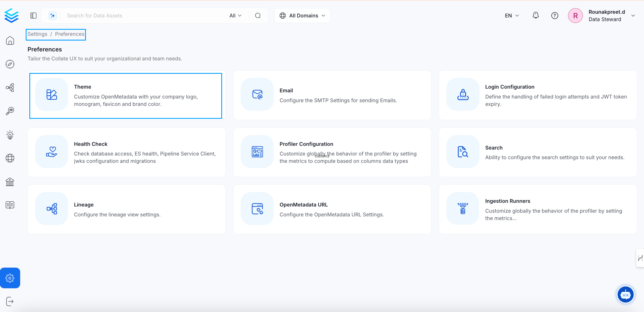The width and height of the screenshot is (644, 312).
Task: Click the Search for Data Assets field
Action: click(145, 16)
